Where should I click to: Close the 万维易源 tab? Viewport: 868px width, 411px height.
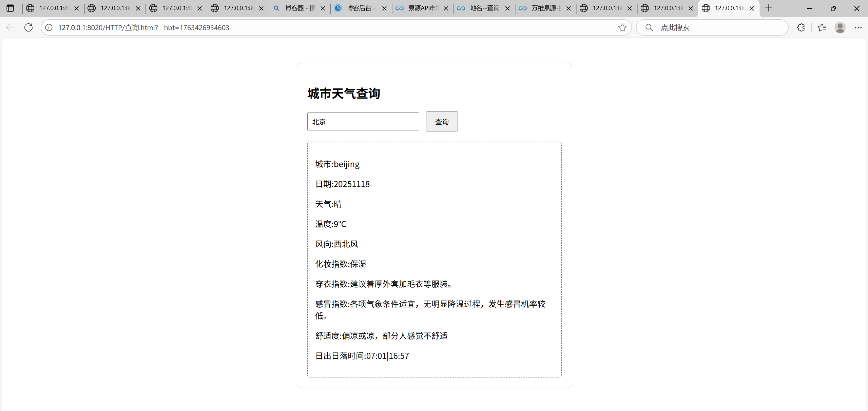click(x=568, y=8)
